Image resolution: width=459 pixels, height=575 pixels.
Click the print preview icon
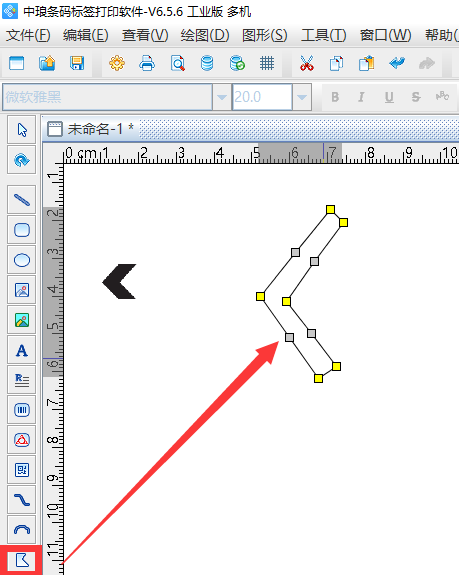177,63
